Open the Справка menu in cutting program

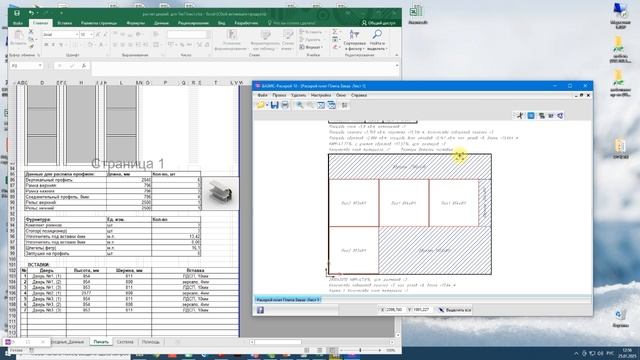click(x=359, y=95)
